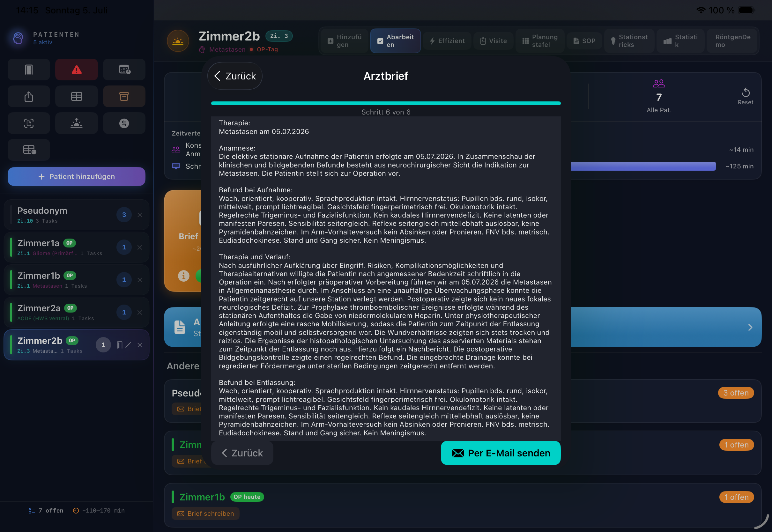Click the open tasks list icon at bottom
This screenshot has height=532, width=772.
coord(32,511)
